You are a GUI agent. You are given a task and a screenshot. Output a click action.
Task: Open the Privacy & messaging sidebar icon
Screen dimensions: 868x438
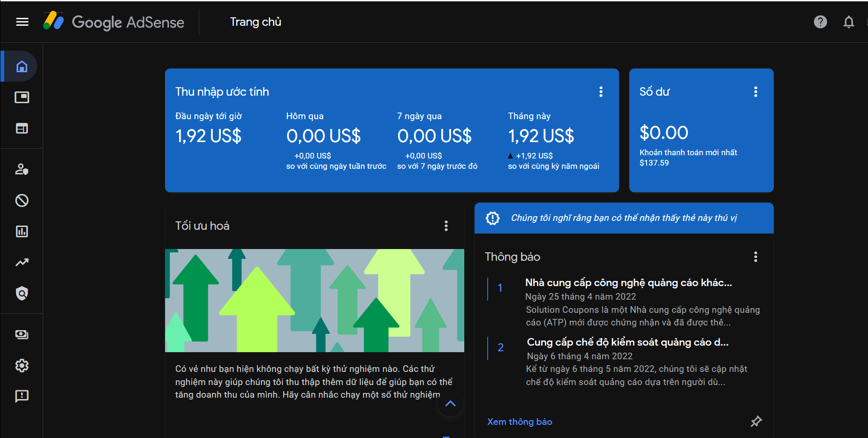click(x=22, y=169)
